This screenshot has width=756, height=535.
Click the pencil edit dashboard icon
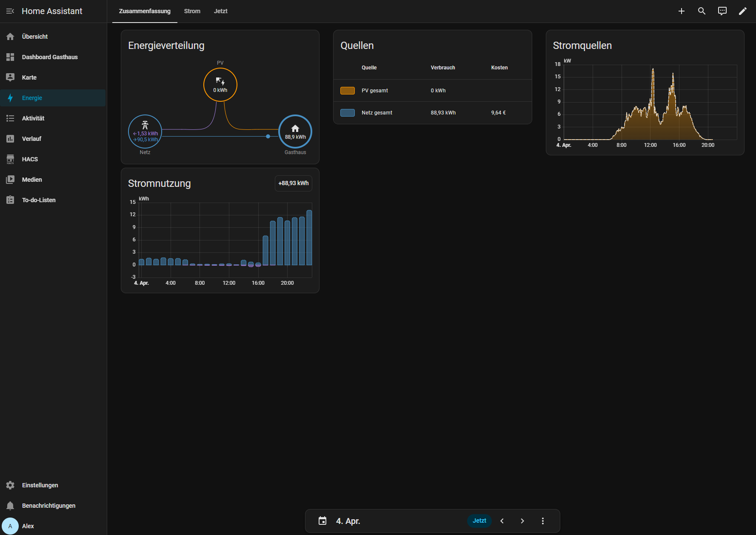pos(742,11)
